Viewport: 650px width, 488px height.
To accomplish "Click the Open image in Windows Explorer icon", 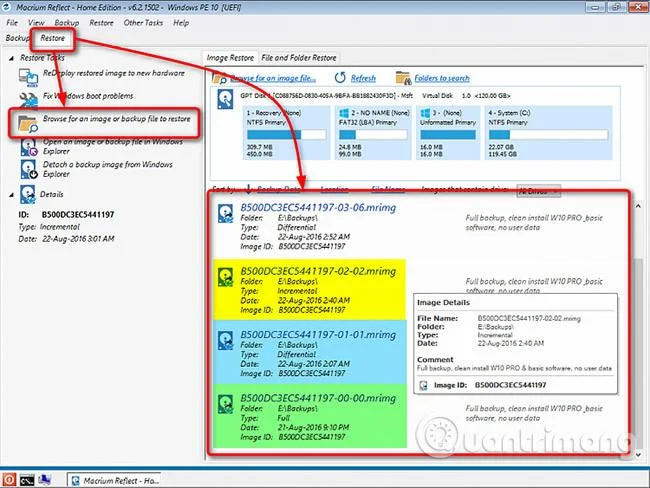I will tap(29, 147).
